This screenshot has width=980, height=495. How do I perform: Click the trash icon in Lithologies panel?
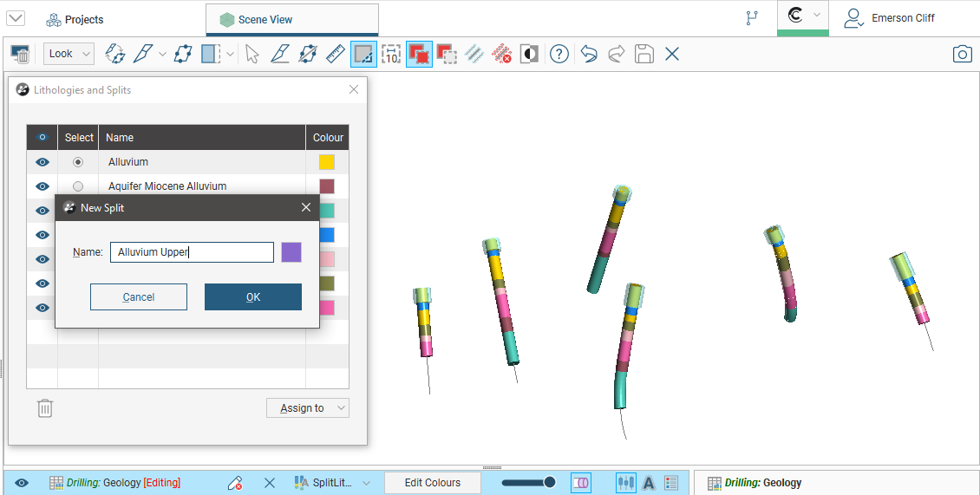45,408
